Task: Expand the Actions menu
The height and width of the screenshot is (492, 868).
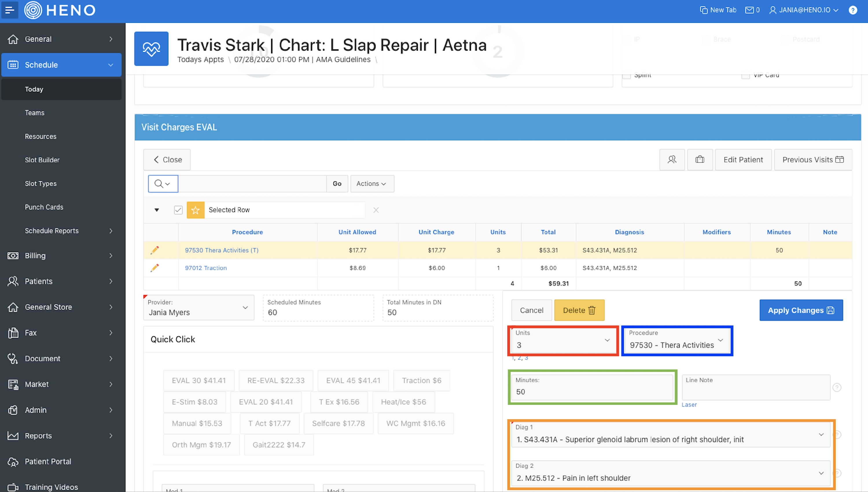Action: coord(372,183)
